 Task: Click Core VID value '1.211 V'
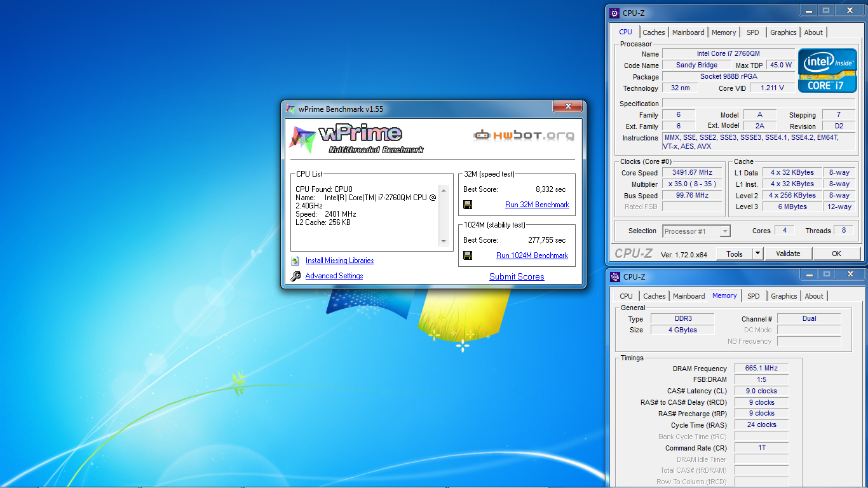coord(772,88)
